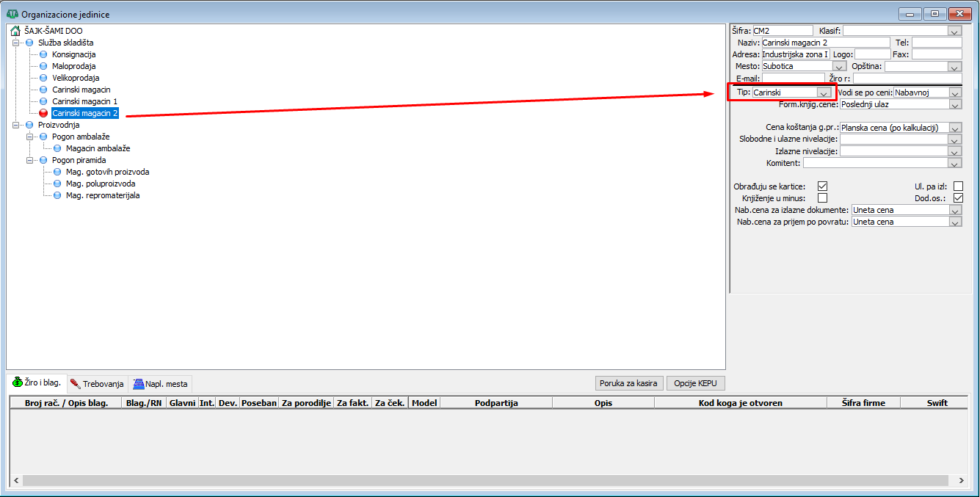This screenshot has width=980, height=497.
Task: Click the horizontal scrollbar under the table
Action: tap(484, 480)
